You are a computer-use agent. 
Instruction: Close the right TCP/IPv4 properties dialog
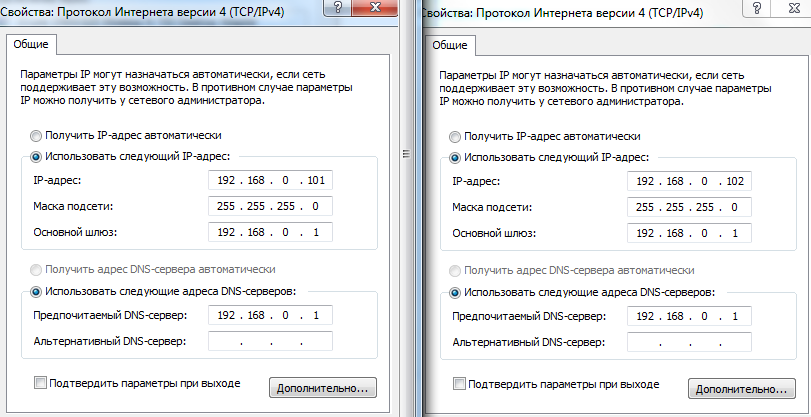click(x=791, y=8)
